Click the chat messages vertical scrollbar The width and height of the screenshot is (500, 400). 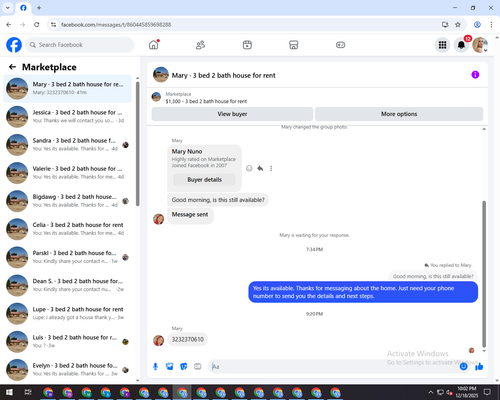point(484,274)
